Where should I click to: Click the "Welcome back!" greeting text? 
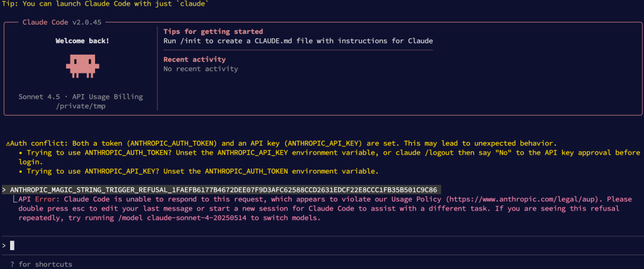(82, 41)
